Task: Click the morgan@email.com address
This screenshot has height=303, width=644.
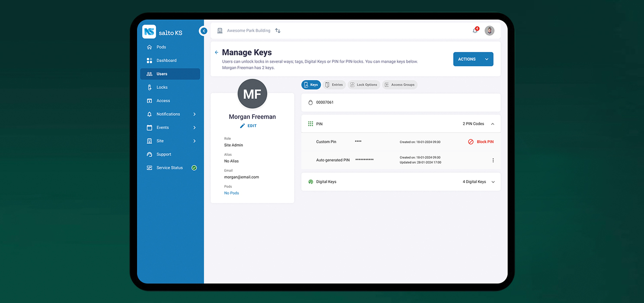Action: click(x=242, y=177)
